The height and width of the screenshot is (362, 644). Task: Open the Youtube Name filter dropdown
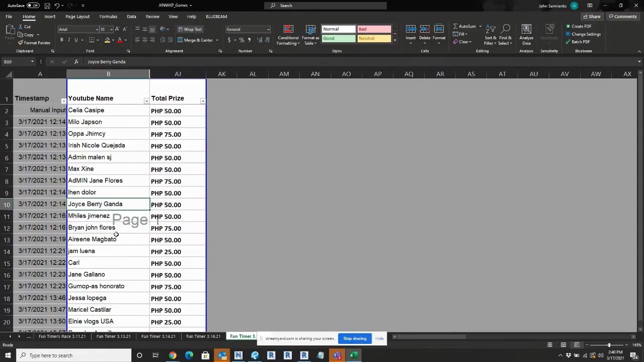pyautogui.click(x=146, y=102)
